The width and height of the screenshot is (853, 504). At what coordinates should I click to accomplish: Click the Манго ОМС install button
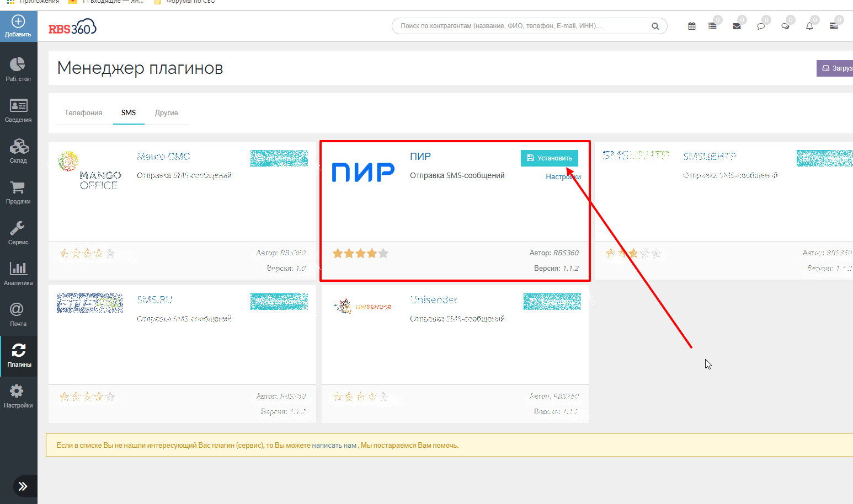[x=279, y=158]
